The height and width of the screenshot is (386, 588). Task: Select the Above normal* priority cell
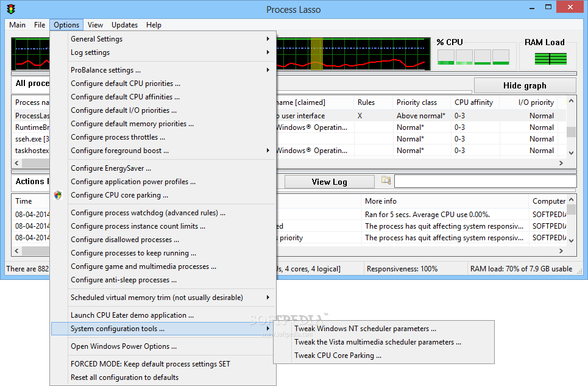pyautogui.click(x=421, y=115)
